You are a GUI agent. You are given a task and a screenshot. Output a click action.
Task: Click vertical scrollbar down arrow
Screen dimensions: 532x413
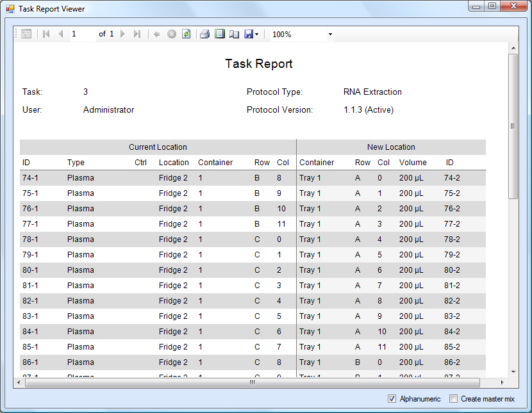click(x=513, y=372)
